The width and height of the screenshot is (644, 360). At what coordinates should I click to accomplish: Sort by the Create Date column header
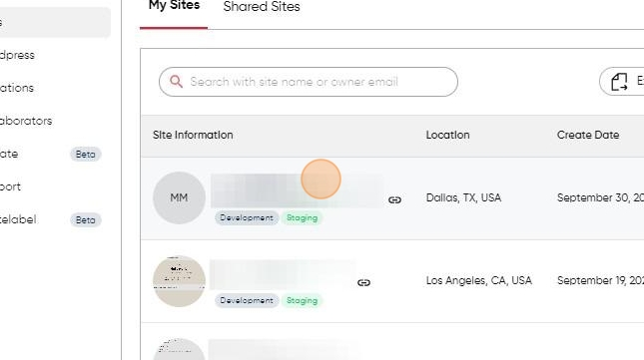tap(588, 135)
